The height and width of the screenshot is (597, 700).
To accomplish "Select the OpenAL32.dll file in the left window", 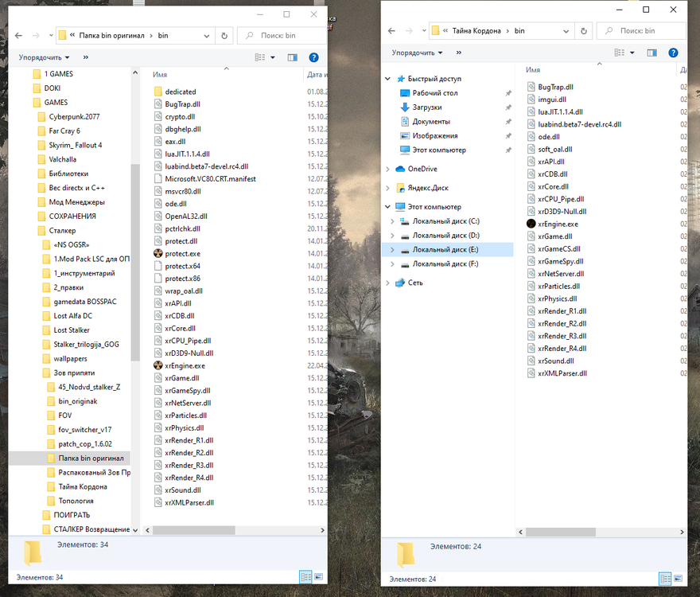I will point(189,216).
